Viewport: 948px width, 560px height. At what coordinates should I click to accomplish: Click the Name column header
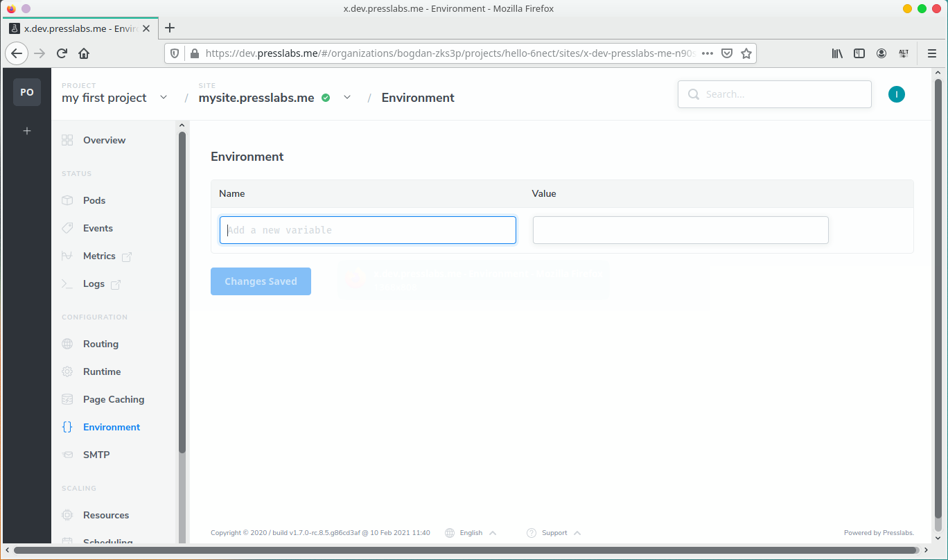pyautogui.click(x=231, y=193)
